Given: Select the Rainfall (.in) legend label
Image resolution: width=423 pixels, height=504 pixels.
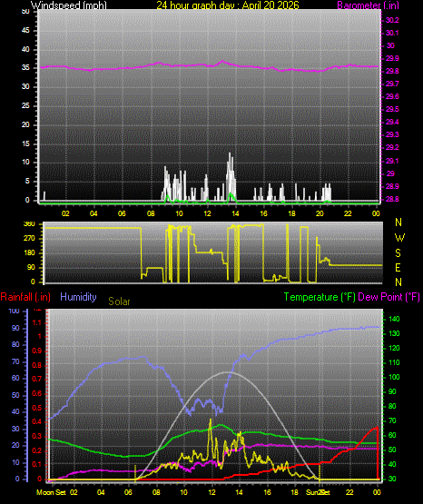Looking at the screenshot, I should click(x=25, y=297).
